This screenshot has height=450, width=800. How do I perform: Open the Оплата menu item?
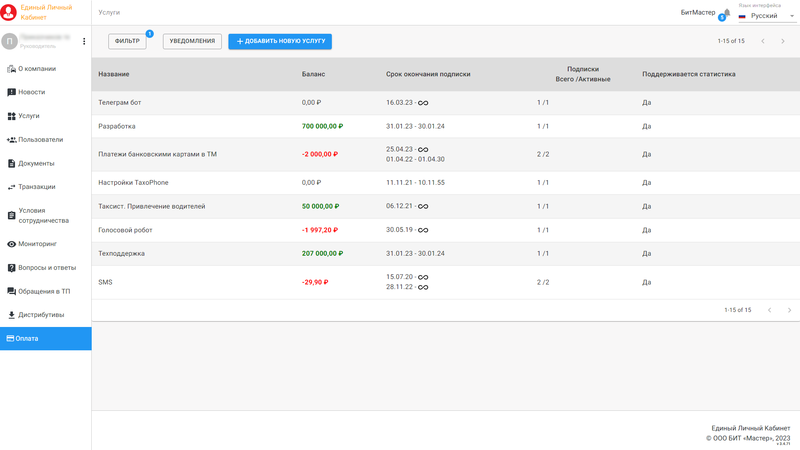[x=45, y=339]
